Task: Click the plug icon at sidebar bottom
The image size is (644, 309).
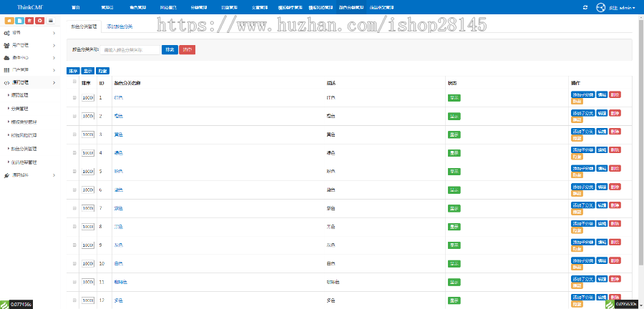Action: [6, 175]
